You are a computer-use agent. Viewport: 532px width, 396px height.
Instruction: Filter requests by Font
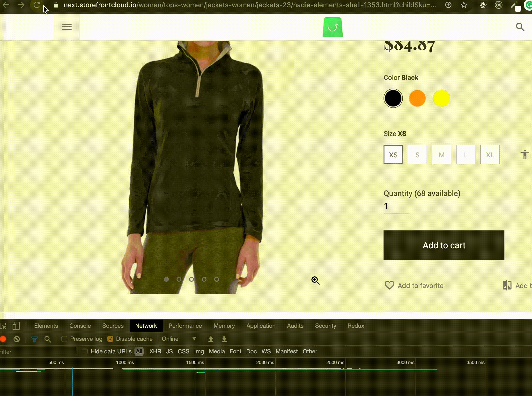[236, 351]
